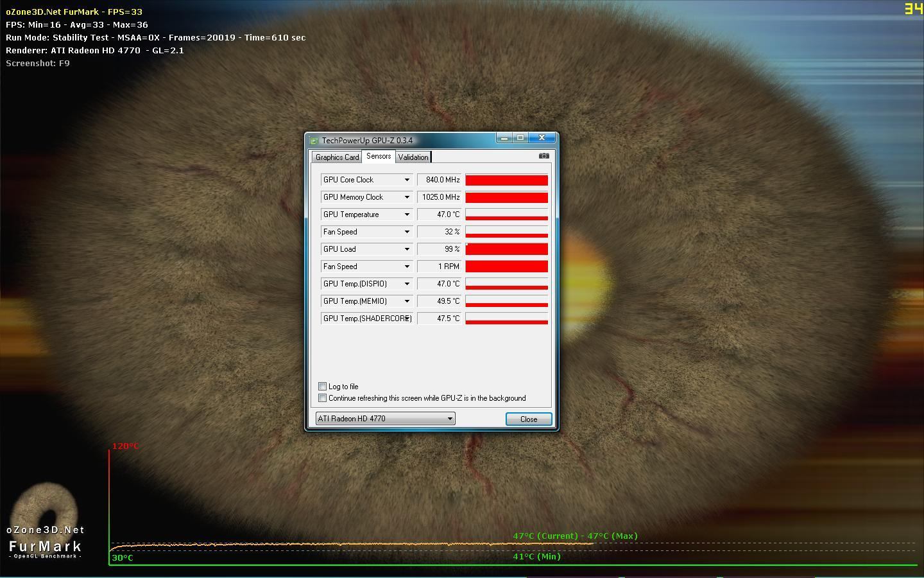This screenshot has width=924, height=578.
Task: Click the GPU-Z title bar app icon
Action: (x=314, y=141)
